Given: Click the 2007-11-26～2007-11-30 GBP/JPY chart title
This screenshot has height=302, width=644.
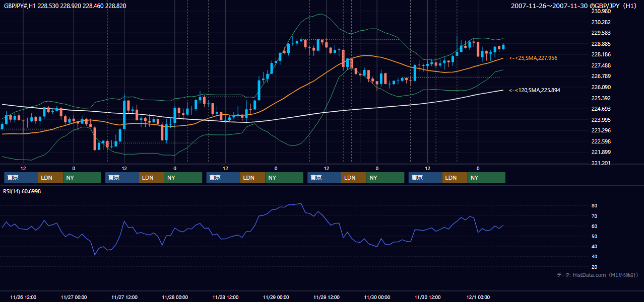Looking at the screenshot, I should pos(574,6).
